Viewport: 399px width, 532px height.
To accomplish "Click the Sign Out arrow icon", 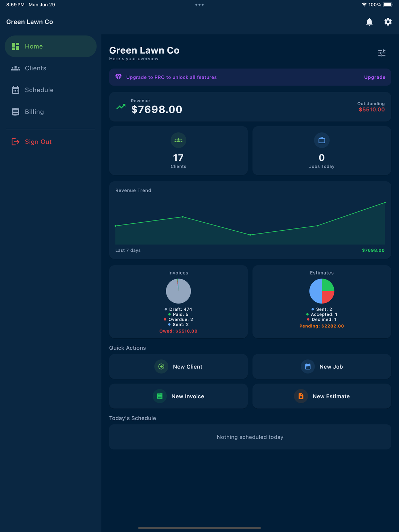I will tap(16, 142).
